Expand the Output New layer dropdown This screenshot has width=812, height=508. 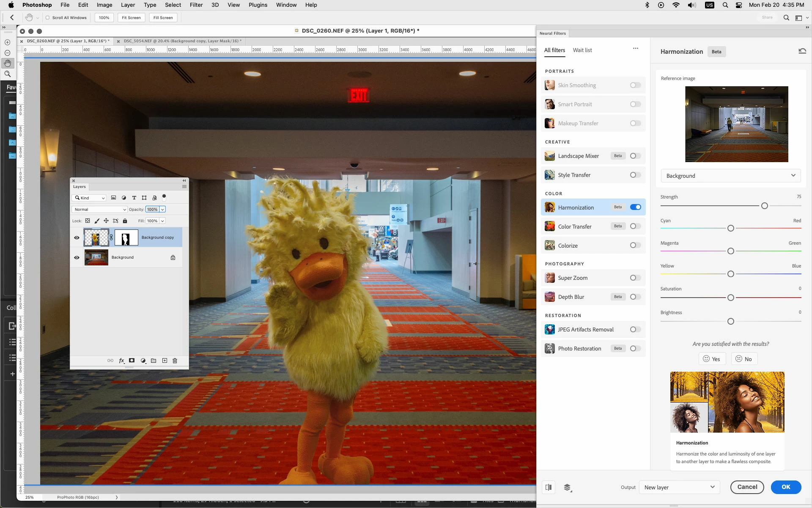click(679, 487)
